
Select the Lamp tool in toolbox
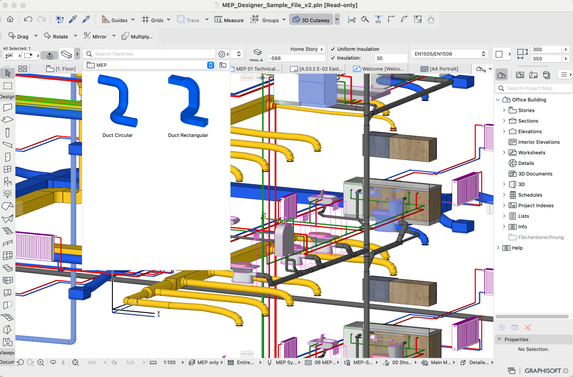(x=7, y=194)
